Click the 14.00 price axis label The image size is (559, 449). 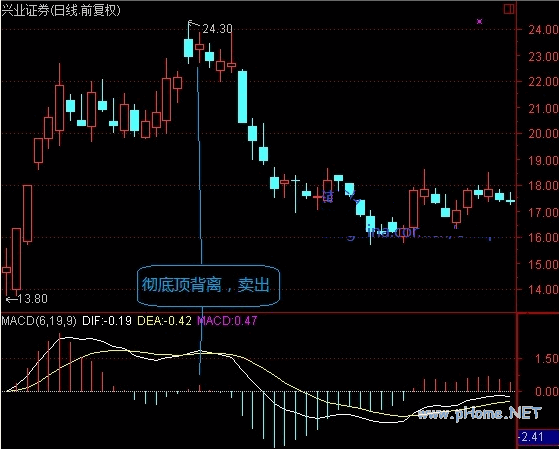543,289
